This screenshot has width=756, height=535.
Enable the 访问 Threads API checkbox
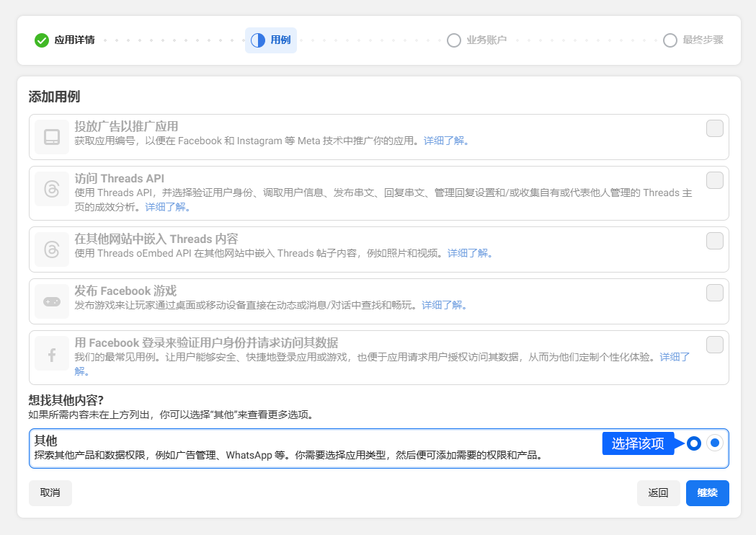[714, 180]
